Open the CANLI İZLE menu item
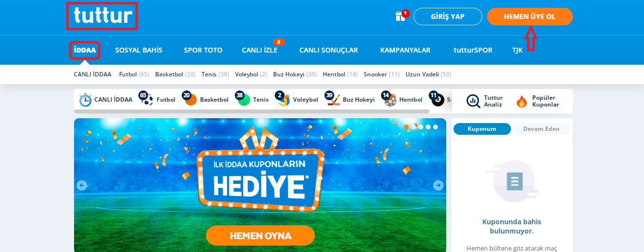 click(x=260, y=50)
